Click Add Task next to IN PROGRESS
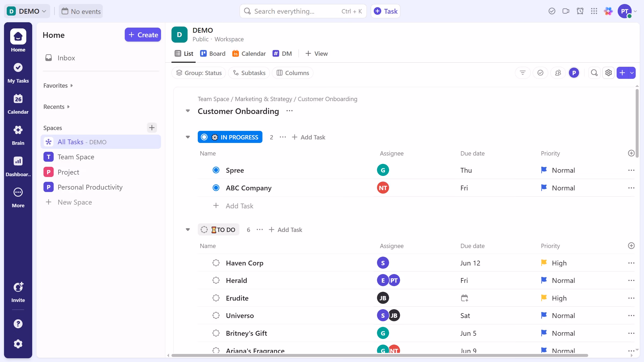644x362 pixels. (309, 137)
